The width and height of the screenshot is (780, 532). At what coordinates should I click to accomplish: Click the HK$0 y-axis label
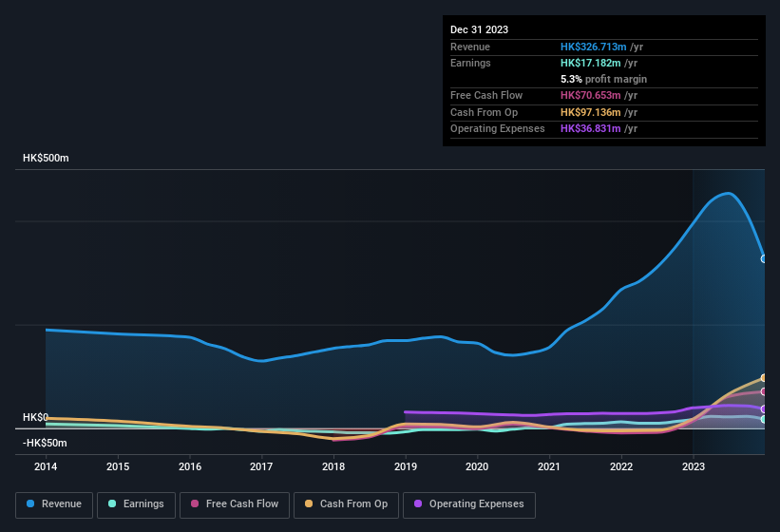pyautogui.click(x=36, y=417)
